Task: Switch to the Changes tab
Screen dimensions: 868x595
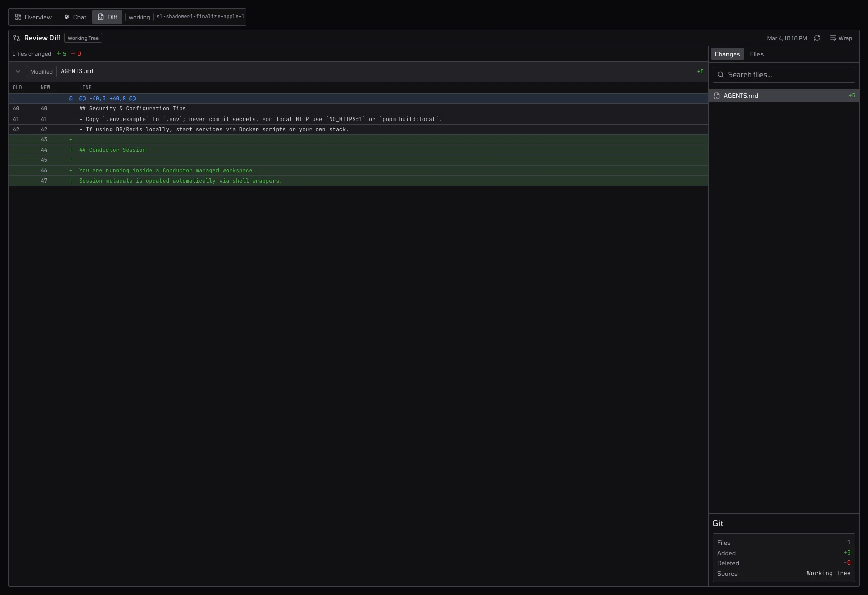Action: 727,54
